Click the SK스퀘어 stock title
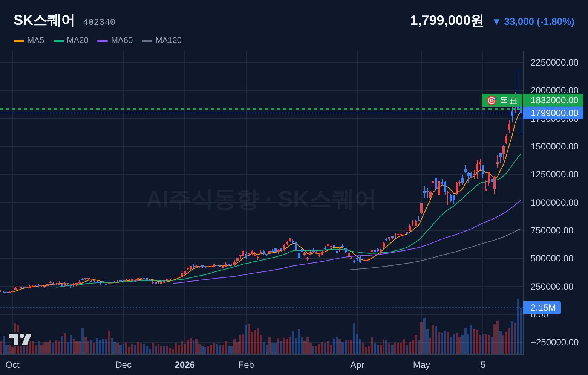Viewport: 588px width, 375px height. pos(44,20)
